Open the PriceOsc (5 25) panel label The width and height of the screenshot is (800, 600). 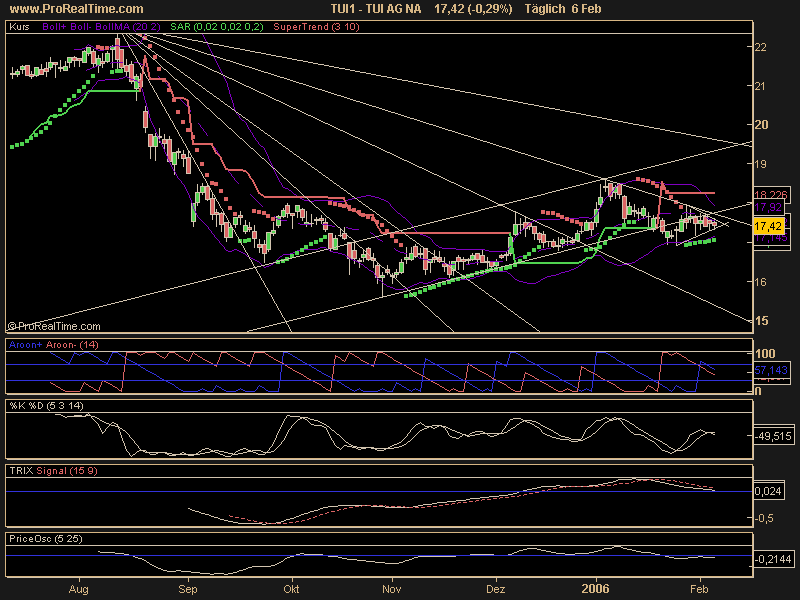pyautogui.click(x=39, y=538)
